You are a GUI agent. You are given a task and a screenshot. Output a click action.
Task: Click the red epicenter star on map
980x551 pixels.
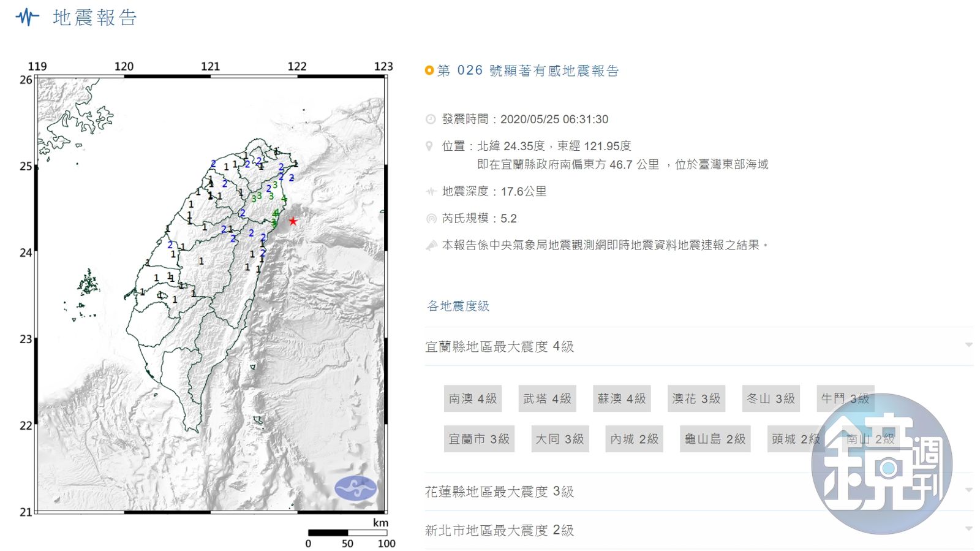[293, 221]
